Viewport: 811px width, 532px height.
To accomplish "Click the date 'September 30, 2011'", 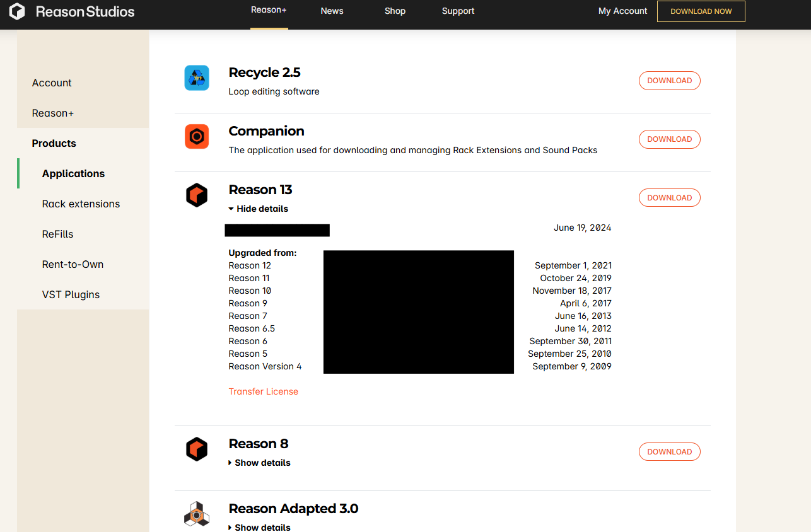I will [x=571, y=341].
